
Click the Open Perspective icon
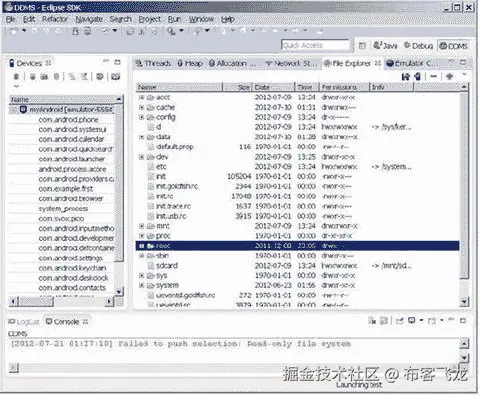pos(362,46)
